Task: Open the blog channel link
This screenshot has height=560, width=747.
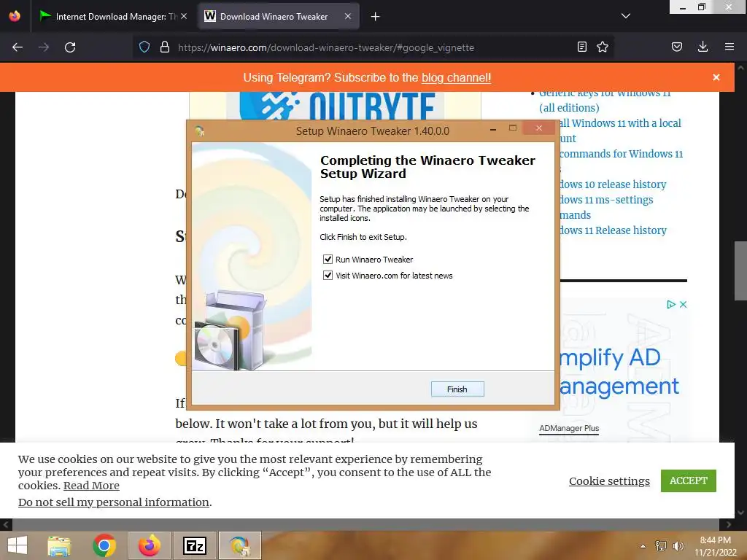Action: tap(456, 77)
